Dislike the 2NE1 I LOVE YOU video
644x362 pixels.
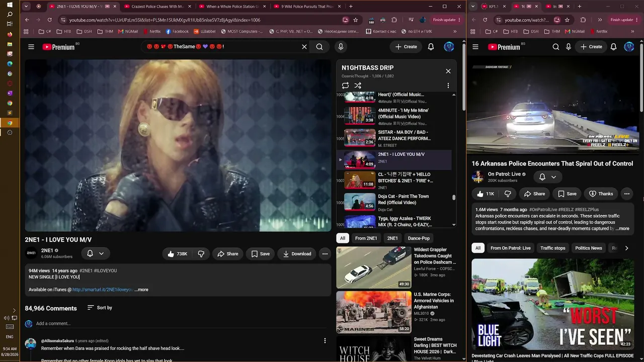coord(201,254)
